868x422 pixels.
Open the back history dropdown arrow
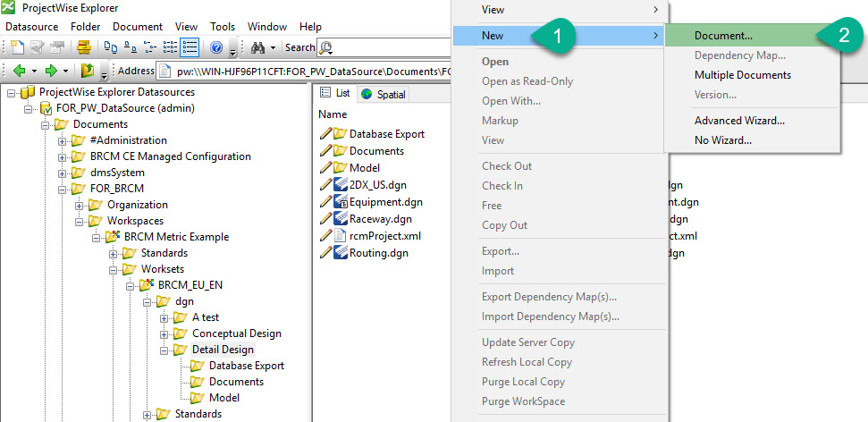click(x=34, y=71)
